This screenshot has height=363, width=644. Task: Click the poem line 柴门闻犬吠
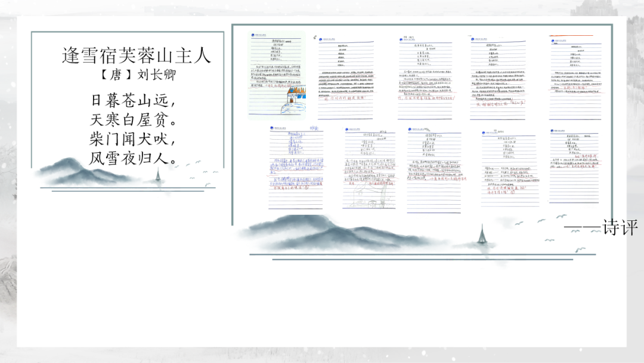coord(133,139)
